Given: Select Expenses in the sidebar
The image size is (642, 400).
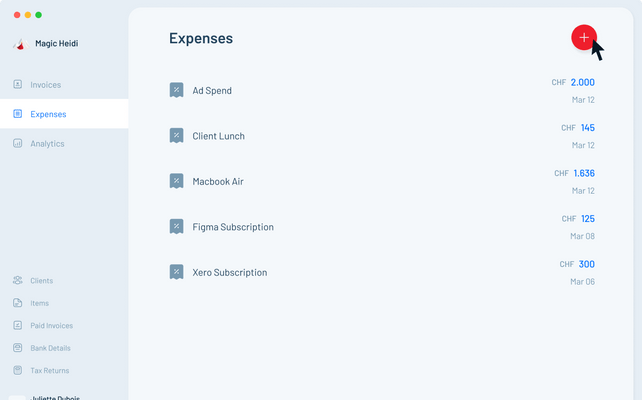Looking at the screenshot, I should tap(48, 114).
